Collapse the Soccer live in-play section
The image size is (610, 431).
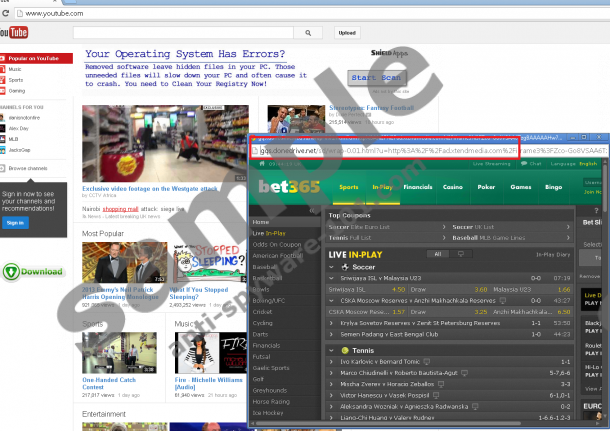click(332, 267)
